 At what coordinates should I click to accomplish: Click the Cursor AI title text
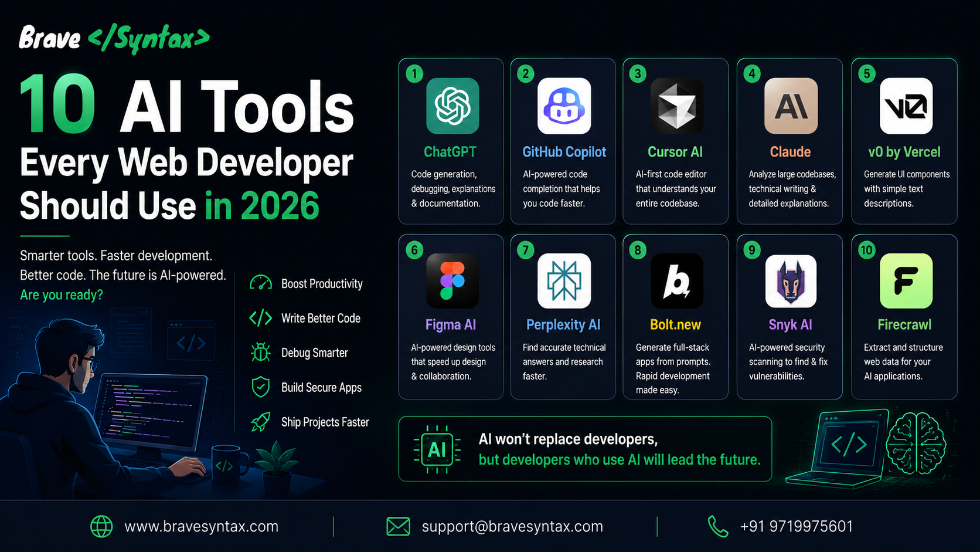click(675, 152)
